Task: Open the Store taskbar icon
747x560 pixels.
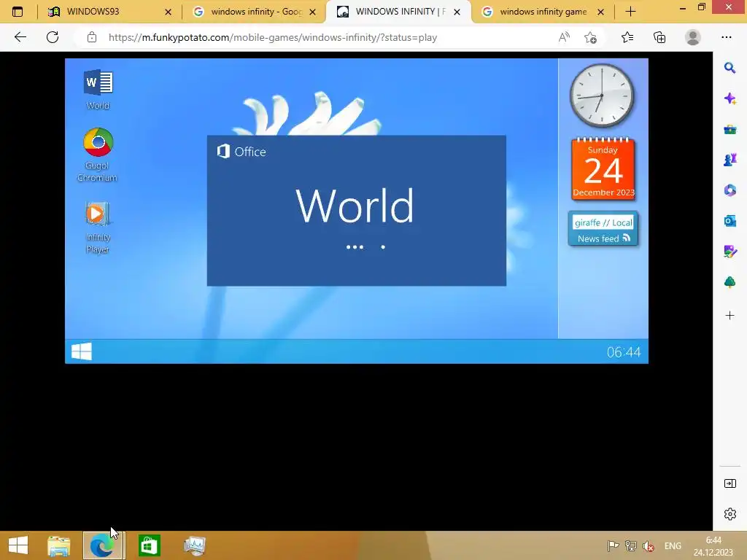Action: [149, 545]
